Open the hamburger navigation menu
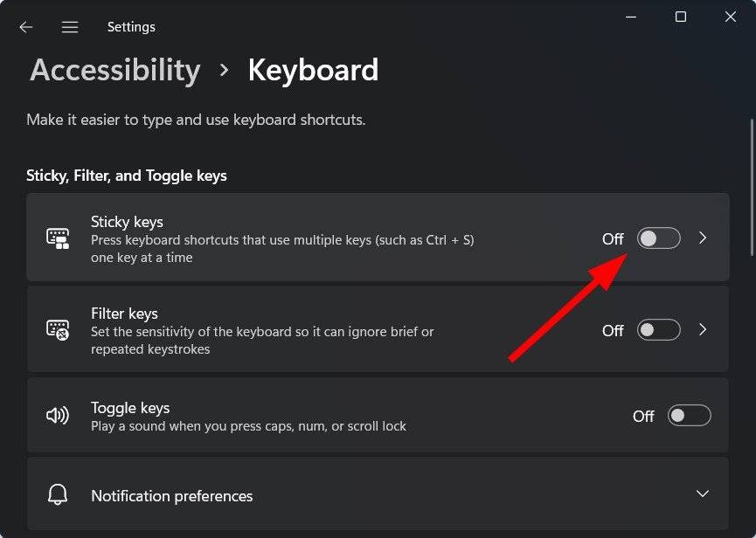Viewport: 756px width, 538px height. tap(70, 26)
